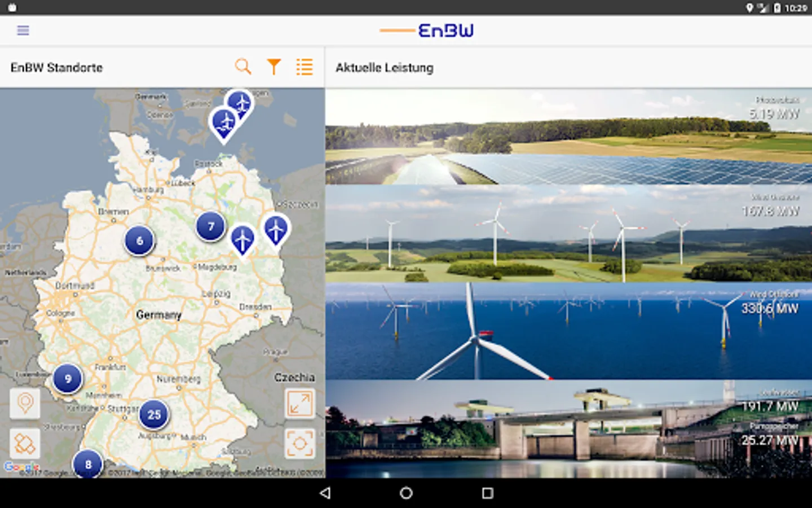Select map cluster marker 6
This screenshot has height=508, width=812.
tap(139, 241)
